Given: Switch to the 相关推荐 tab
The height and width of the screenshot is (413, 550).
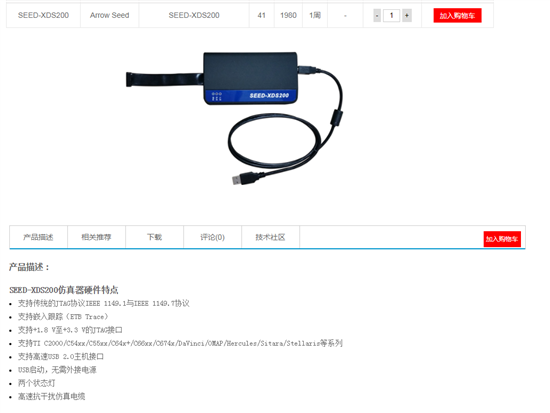Looking at the screenshot, I should point(96,237).
